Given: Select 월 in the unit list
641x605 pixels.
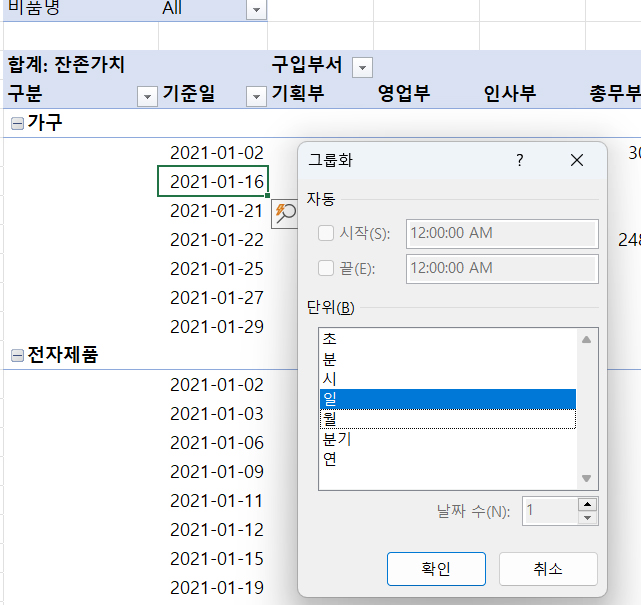Looking at the screenshot, I should [x=330, y=419].
